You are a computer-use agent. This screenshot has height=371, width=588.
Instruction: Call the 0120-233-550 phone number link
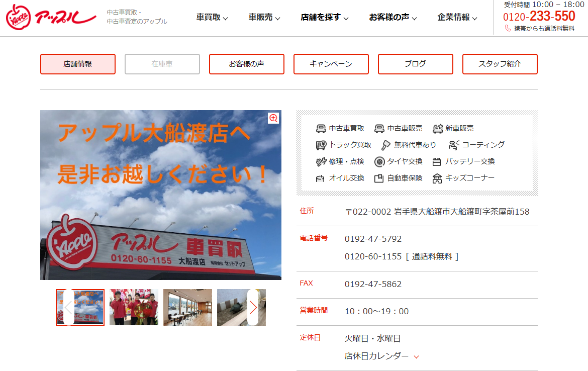[539, 16]
